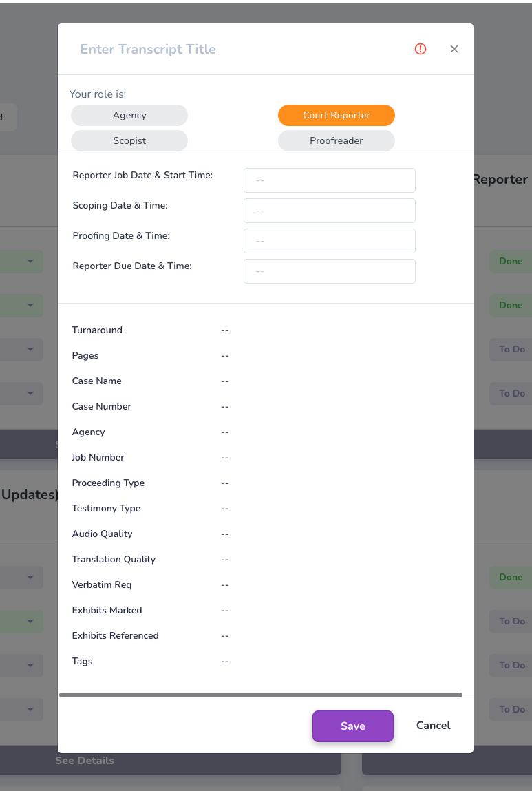Click the Turnaround value placeholder
Viewport: 532px width, 791px height.
click(225, 330)
